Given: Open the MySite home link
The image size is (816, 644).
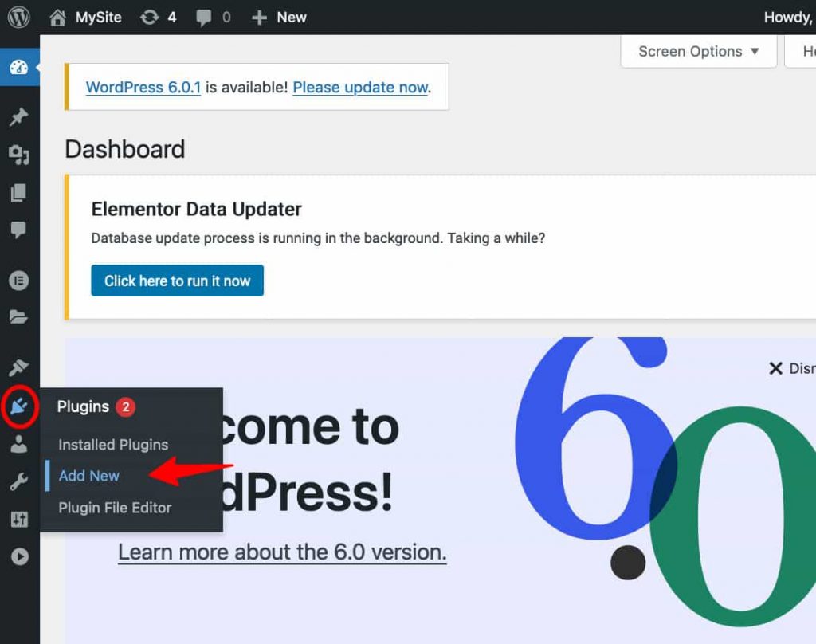Looking at the screenshot, I should (85, 18).
